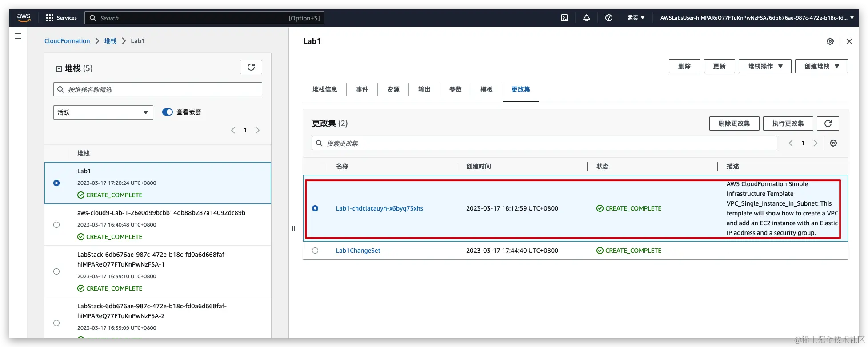Select Lab1ChangeSet radio button

315,251
